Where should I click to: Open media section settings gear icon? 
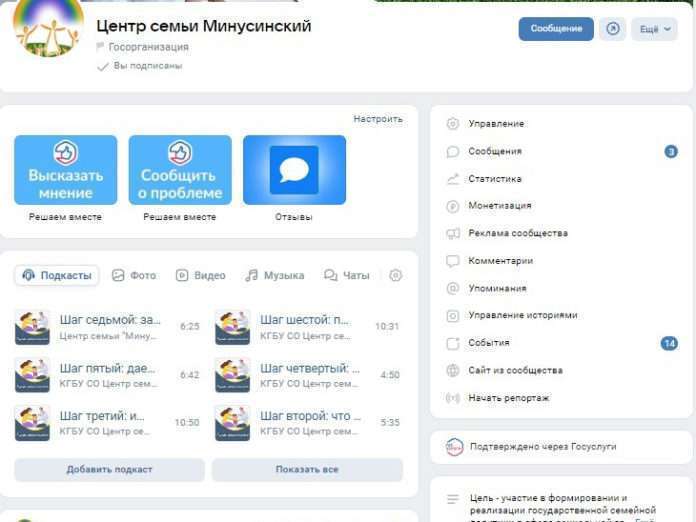point(395,276)
